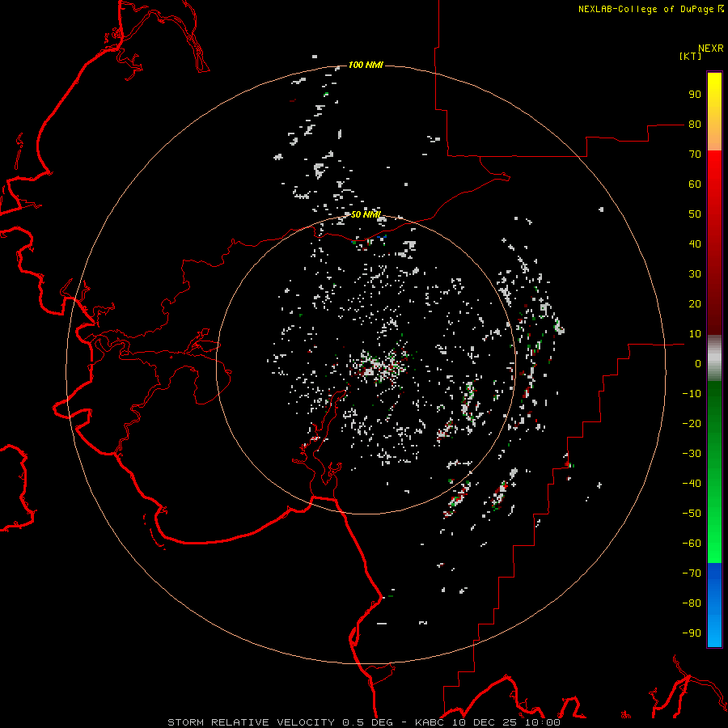Click the positive 30 scale value
Viewport: 728px width, 728px height.
click(695, 274)
